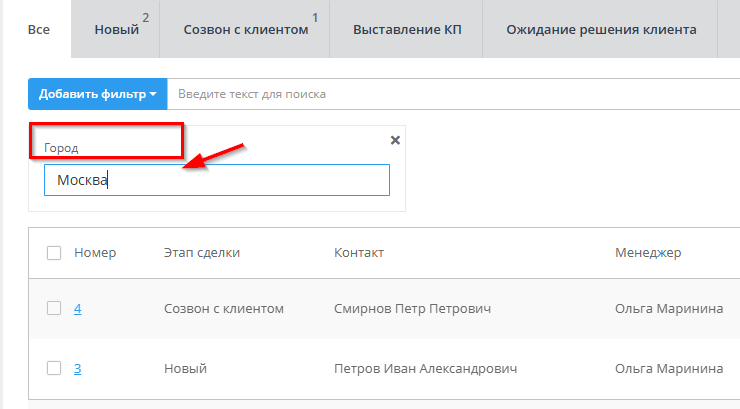Screen dimensions: 740x409
Task: Open the Выставление КП tab
Action: click(406, 29)
